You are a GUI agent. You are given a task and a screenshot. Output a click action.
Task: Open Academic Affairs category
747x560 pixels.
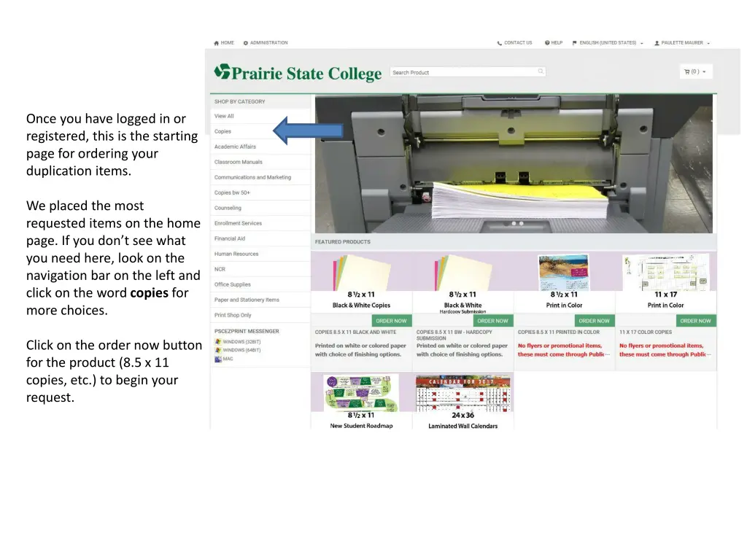(x=235, y=147)
